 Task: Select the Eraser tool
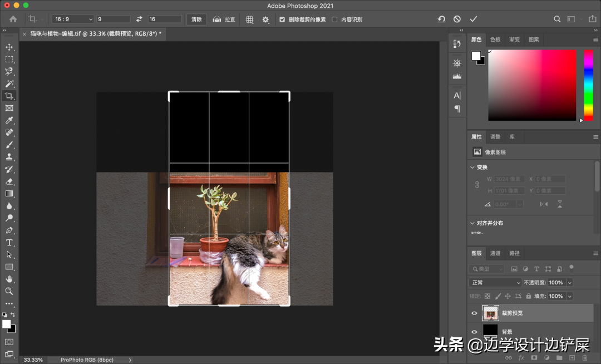(x=9, y=181)
